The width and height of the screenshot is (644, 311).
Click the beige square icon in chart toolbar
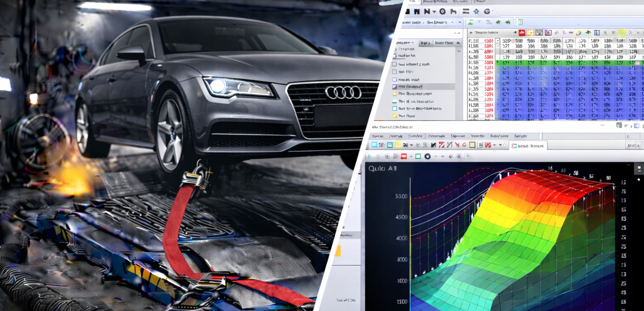click(472, 145)
